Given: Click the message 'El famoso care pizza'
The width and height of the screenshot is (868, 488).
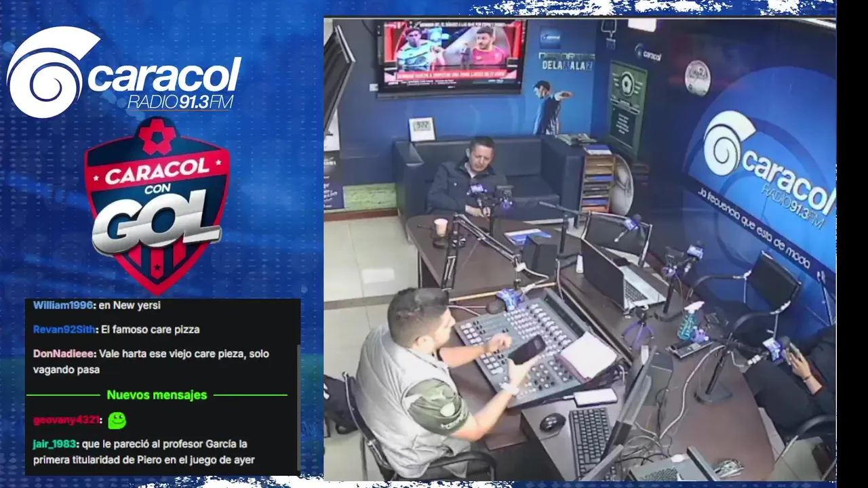Looking at the screenshot, I should 151,330.
